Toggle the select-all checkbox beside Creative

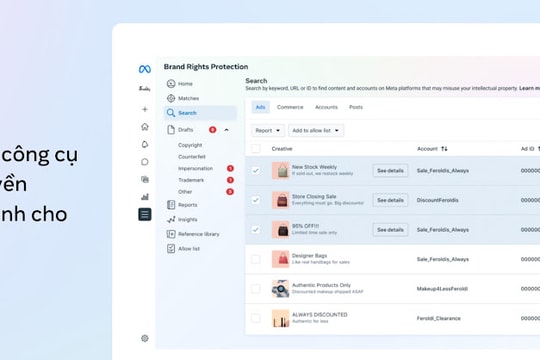click(256, 148)
